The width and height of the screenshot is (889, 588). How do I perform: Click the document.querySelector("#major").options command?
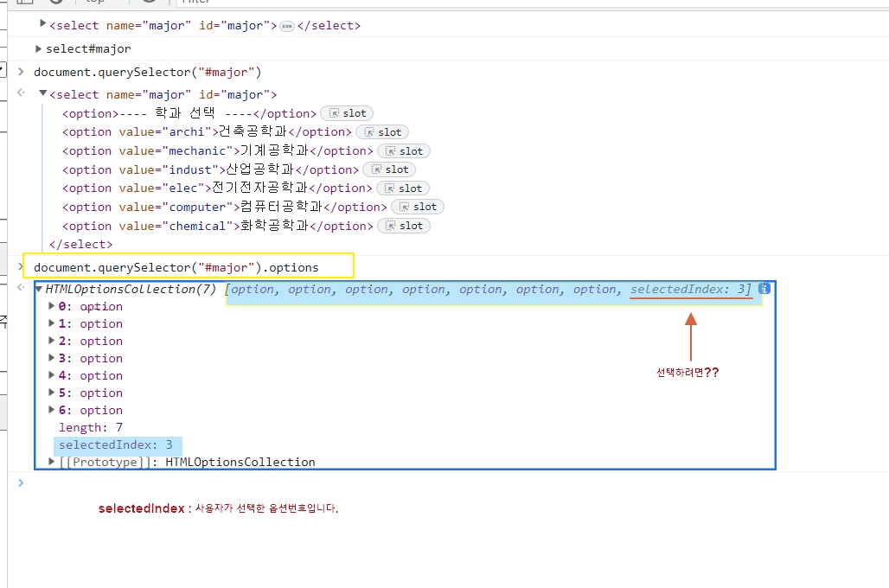(x=176, y=268)
